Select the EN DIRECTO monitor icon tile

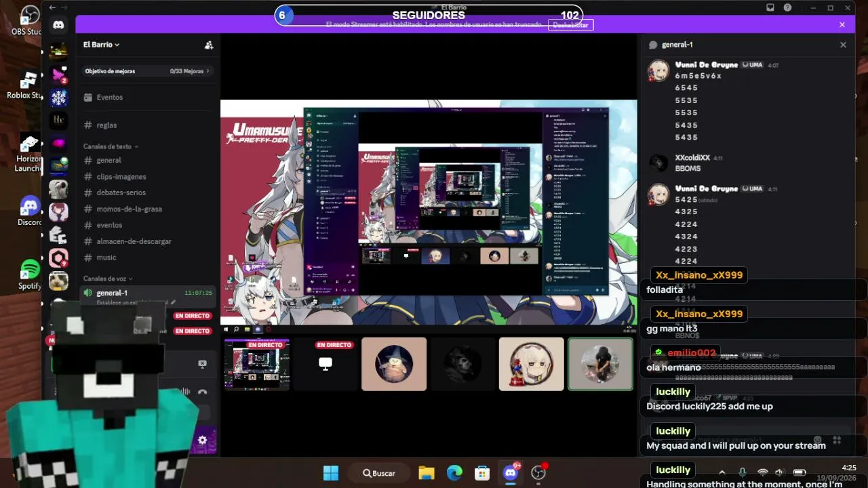(x=325, y=364)
